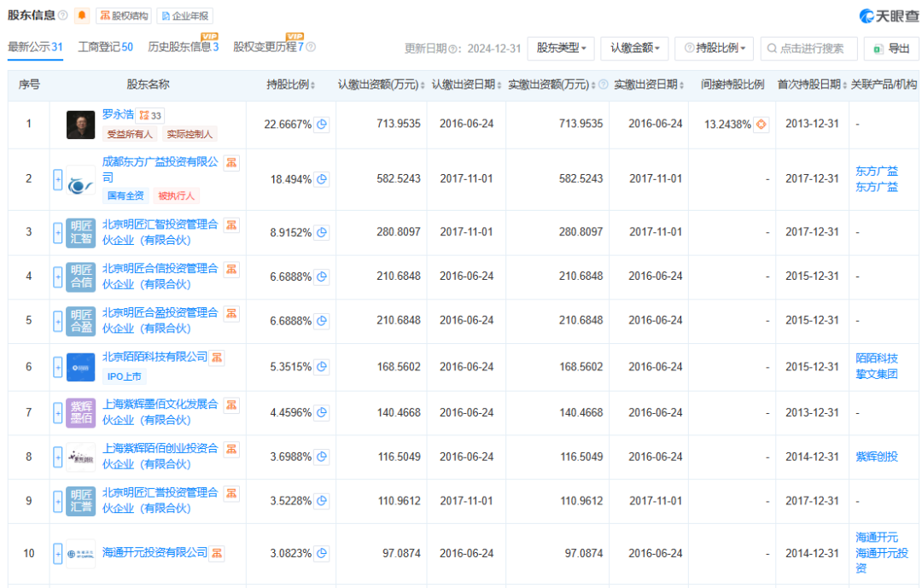This screenshot has width=922, height=588.
Task: Open the 股东类型 filter dropdown
Action: pos(561,49)
